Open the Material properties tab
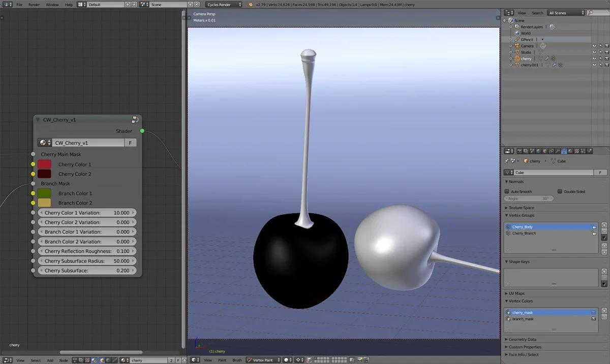Image resolution: width=610 pixels, height=364 pixels. pyautogui.click(x=569, y=151)
